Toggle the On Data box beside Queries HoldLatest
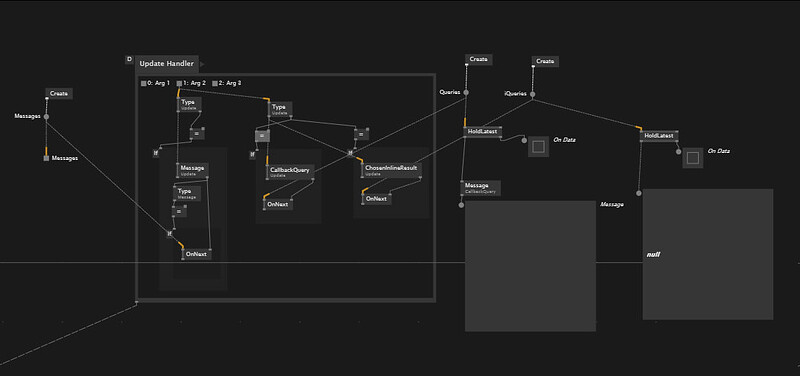This screenshot has width=800, height=376. point(538,147)
